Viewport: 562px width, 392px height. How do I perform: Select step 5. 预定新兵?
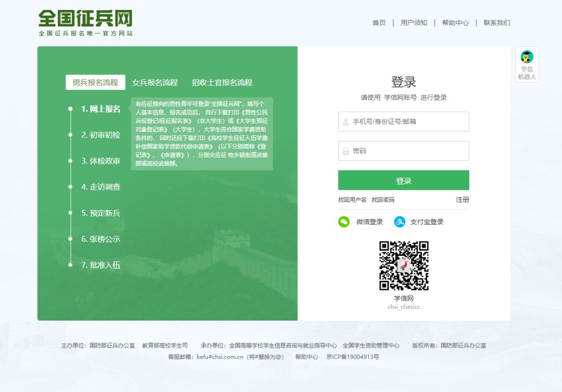[x=101, y=213]
